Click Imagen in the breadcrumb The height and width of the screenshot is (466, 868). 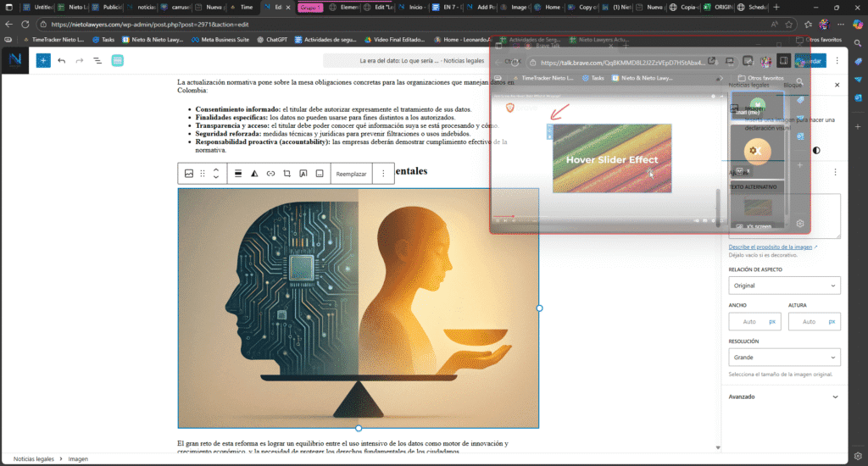[78, 459]
